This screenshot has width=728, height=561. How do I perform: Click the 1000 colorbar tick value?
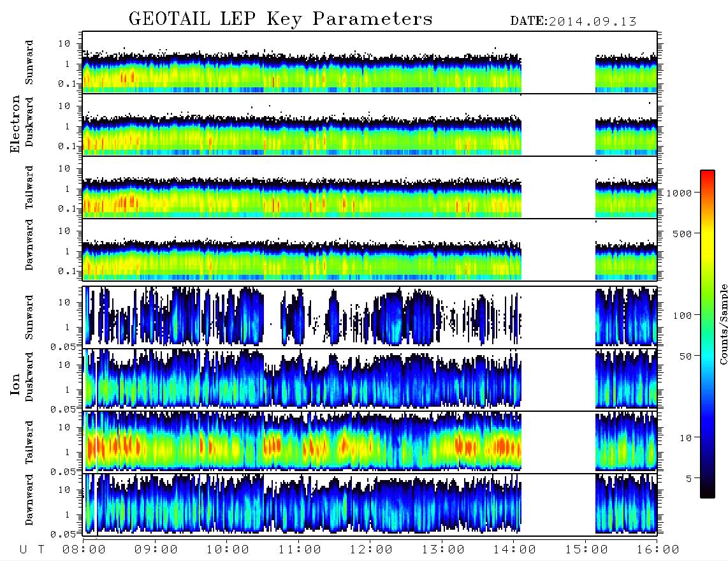679,193
